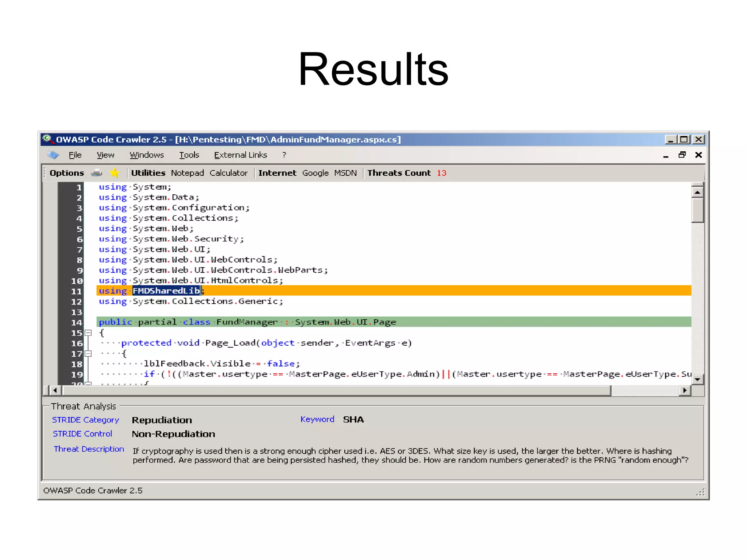The width and height of the screenshot is (747, 560).
Task: Collapse the code block at line 15
Action: tap(88, 332)
